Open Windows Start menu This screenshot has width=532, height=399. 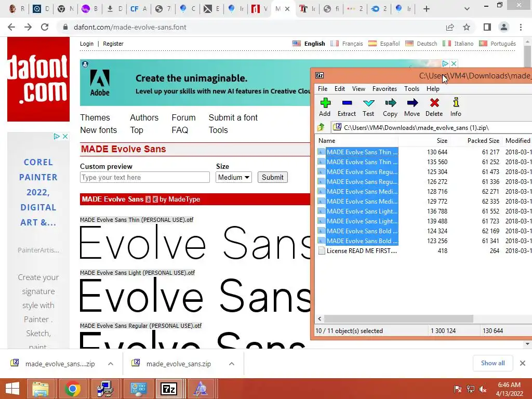click(x=12, y=389)
